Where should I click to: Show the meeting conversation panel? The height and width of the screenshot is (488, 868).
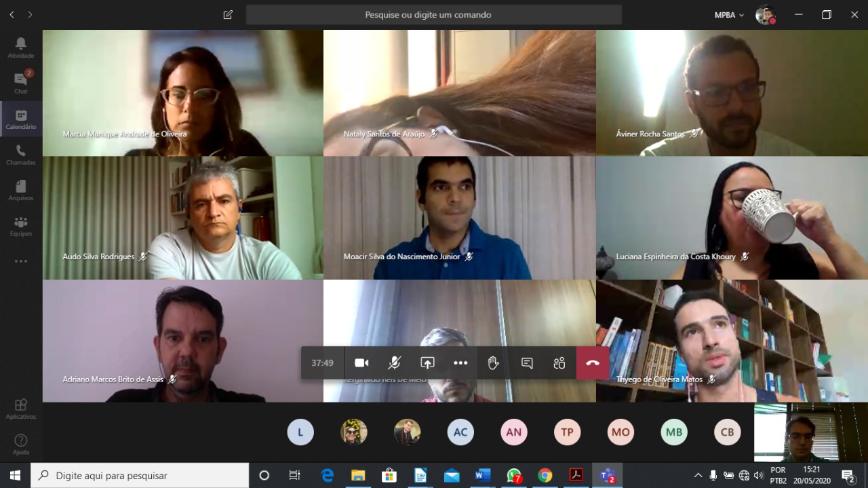point(526,363)
